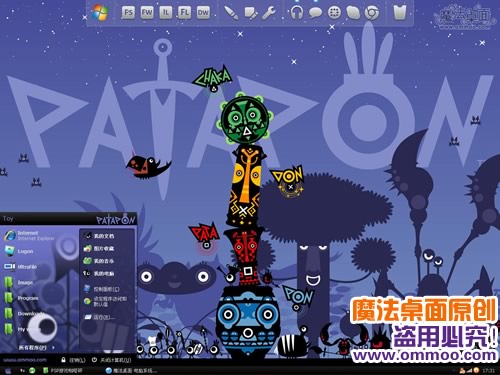
Task: Open My Computer (我的电脑) entry
Action: [x=99, y=273]
